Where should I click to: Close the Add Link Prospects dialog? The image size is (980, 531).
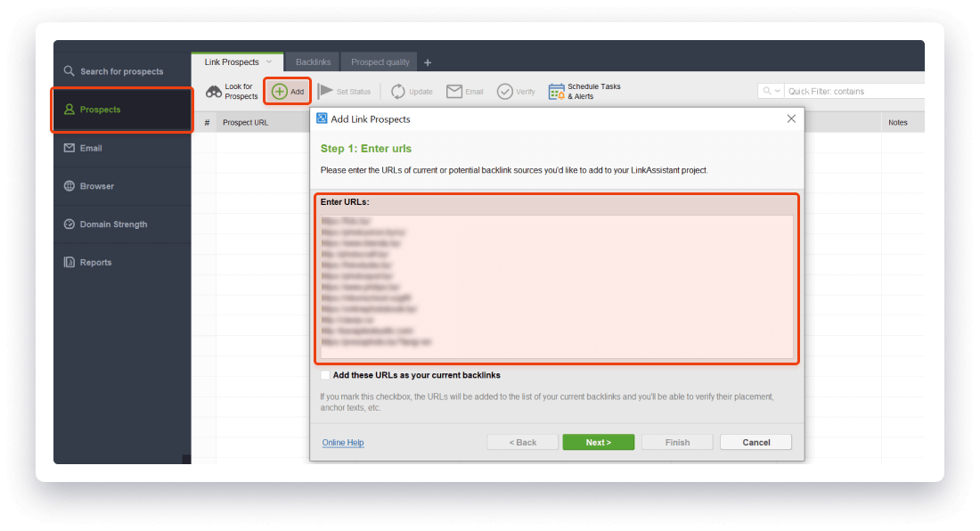pos(791,118)
